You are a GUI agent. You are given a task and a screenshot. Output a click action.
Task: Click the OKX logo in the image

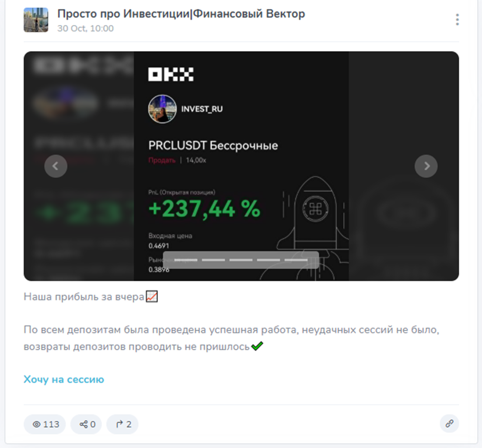[171, 74]
